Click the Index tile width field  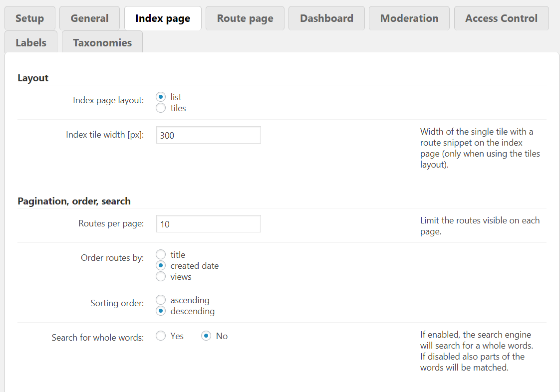[x=208, y=135]
